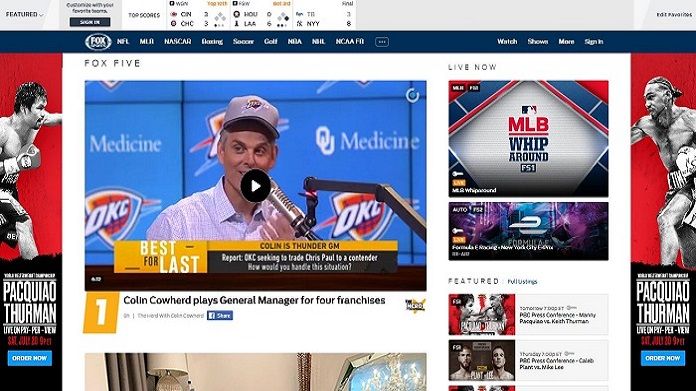The image size is (696, 391).
Task: Click Order Now on left Pacquiao ad
Action: [x=29, y=358]
